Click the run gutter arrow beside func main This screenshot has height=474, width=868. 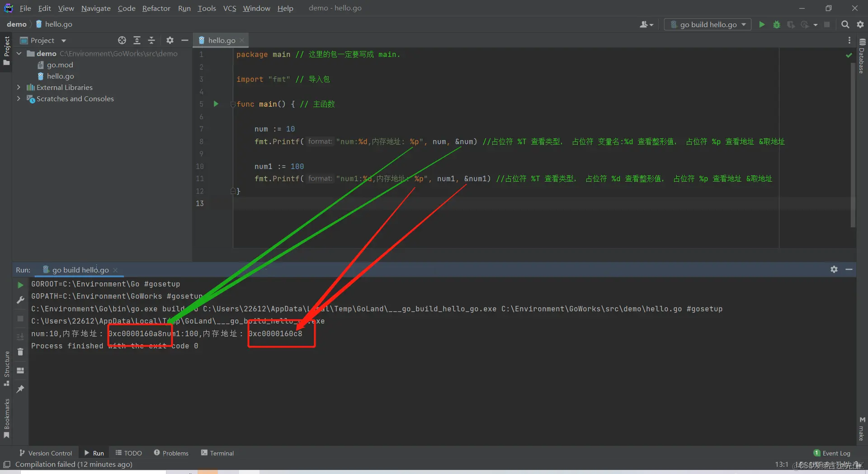pyautogui.click(x=216, y=104)
